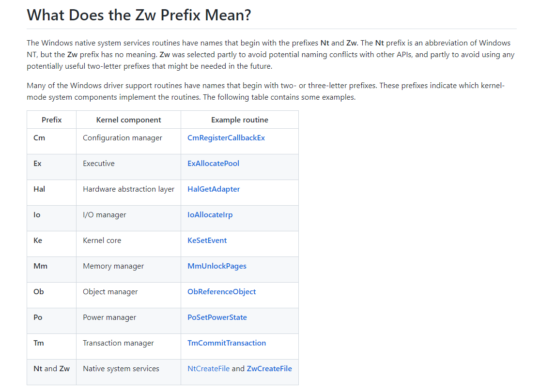The width and height of the screenshot is (540, 392).
Task: Open the ExAllocatePool routine link
Action: (213, 164)
